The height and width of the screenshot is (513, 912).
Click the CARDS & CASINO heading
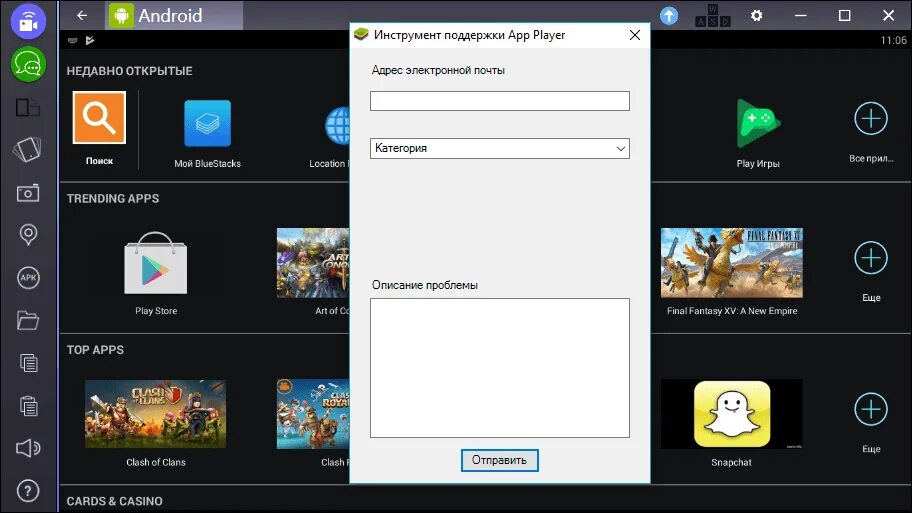point(115,501)
